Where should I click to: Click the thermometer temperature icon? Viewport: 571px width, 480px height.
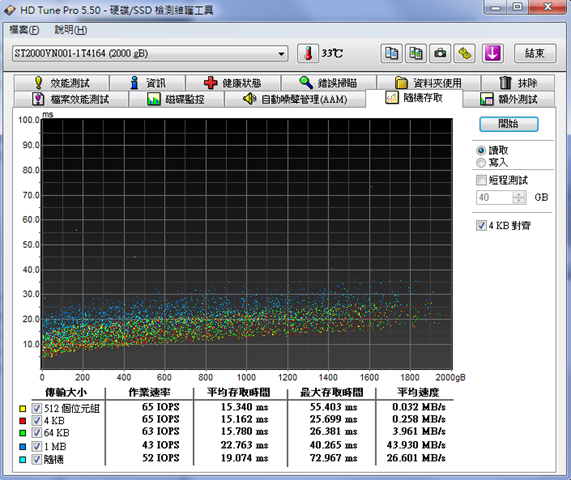[308, 54]
